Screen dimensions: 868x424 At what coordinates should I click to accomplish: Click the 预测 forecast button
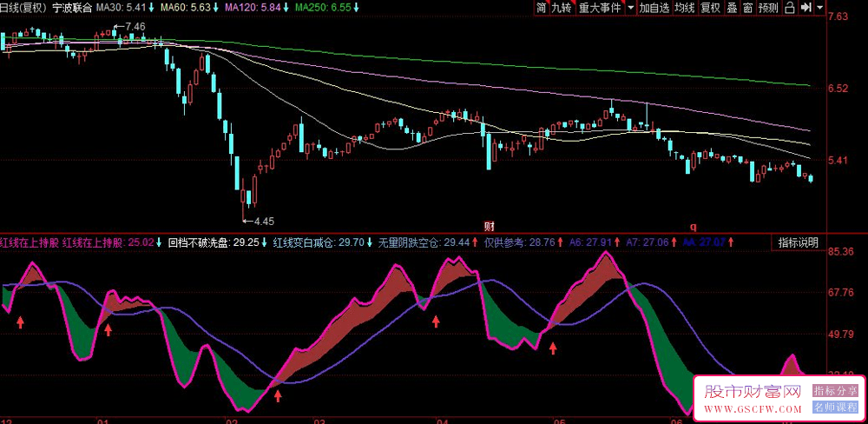[x=768, y=8]
